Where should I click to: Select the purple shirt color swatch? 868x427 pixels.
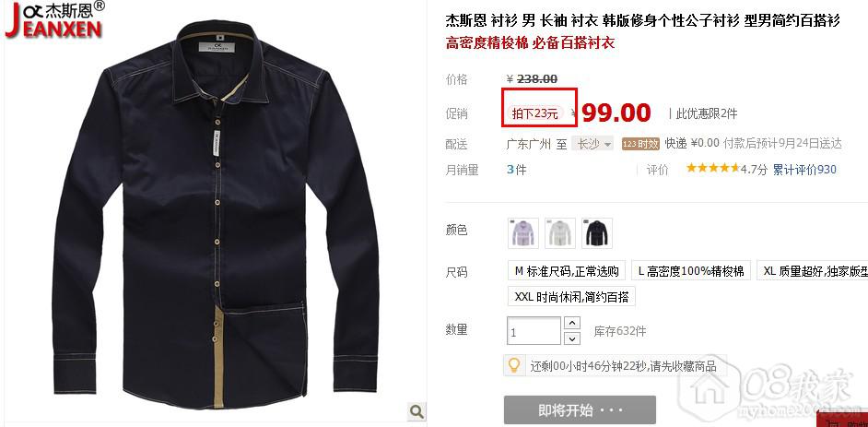coord(523,233)
